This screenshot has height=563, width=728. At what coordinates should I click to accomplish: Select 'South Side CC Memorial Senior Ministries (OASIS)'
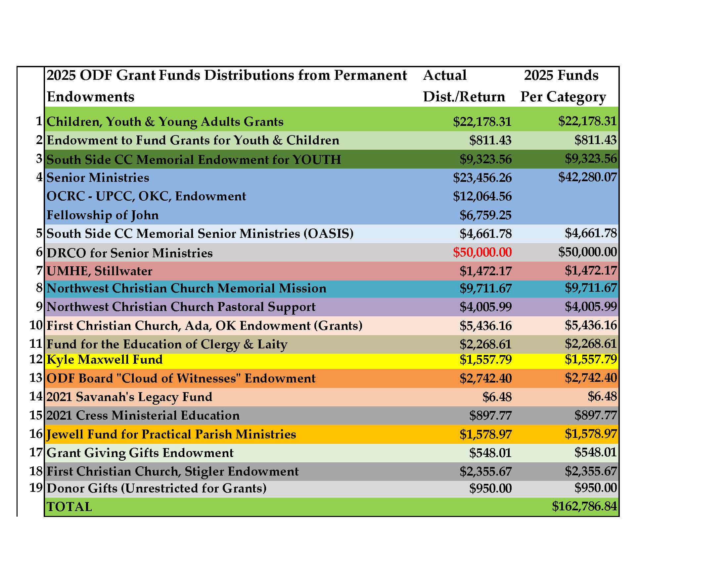coord(200,233)
